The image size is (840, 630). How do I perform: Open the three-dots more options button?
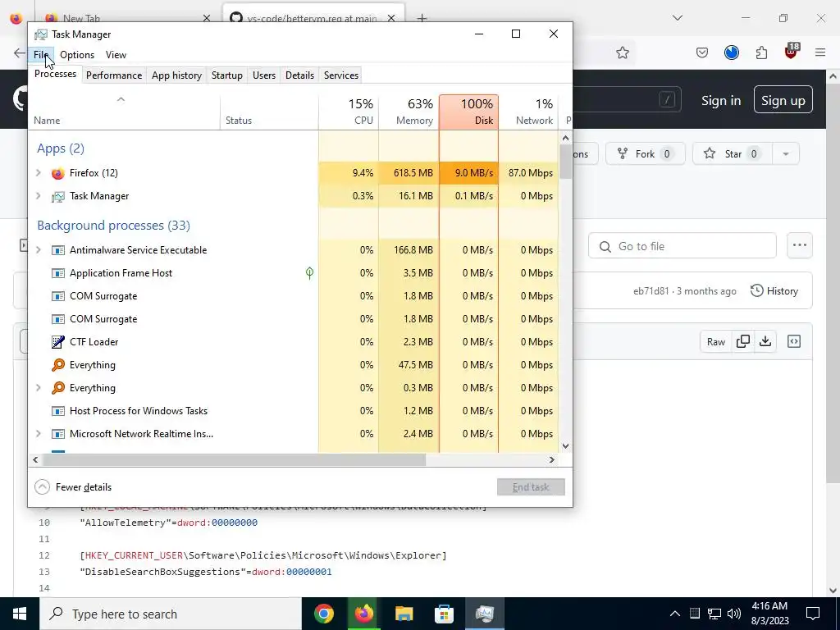[x=799, y=245]
